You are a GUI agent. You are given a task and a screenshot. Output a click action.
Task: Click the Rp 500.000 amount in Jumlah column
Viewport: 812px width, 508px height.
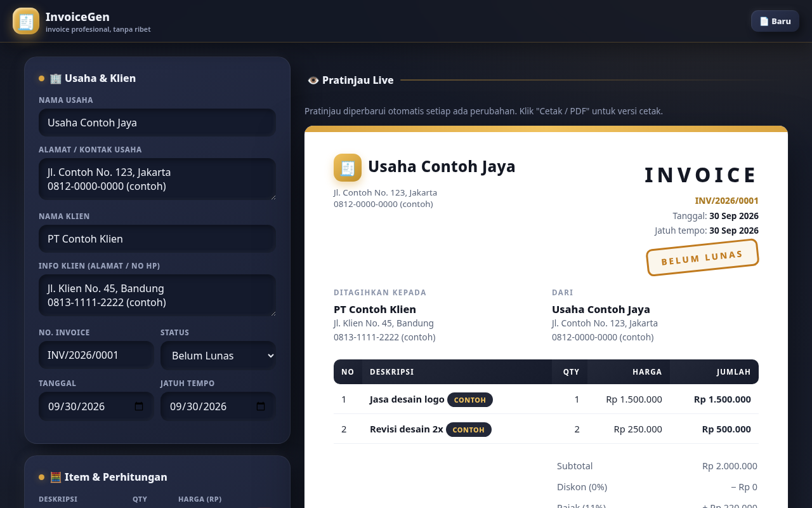point(726,429)
